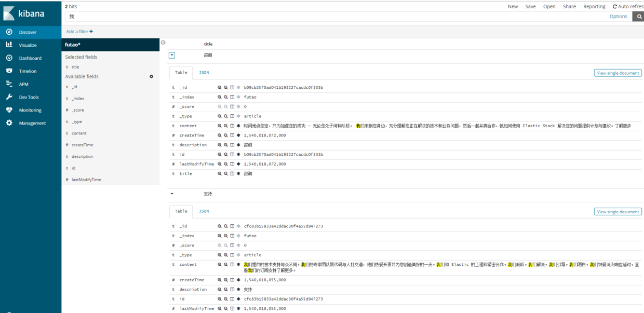Run search with the magnifier button
This screenshot has width=644, height=313.
click(638, 17)
